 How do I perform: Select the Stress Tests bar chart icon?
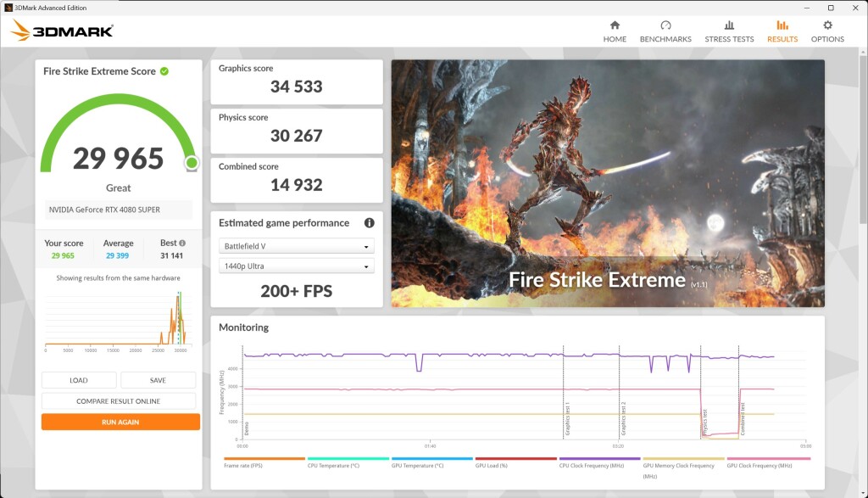click(729, 28)
